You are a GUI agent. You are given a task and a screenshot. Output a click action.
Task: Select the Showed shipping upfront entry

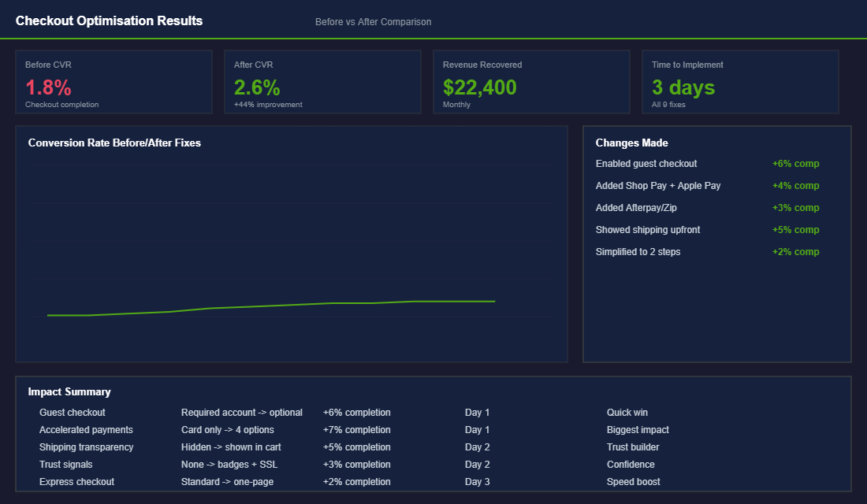coord(649,229)
